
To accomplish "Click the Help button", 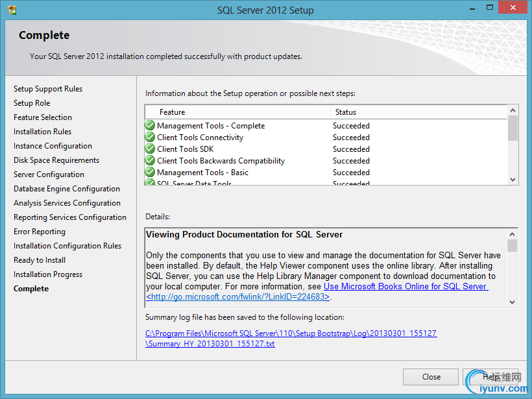I will coord(490,377).
